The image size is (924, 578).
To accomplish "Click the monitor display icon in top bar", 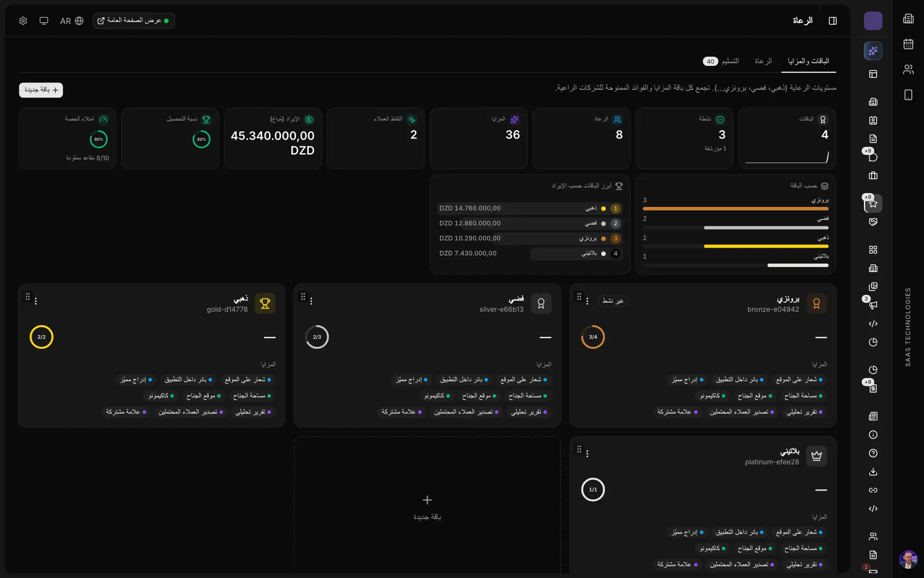I will [44, 21].
